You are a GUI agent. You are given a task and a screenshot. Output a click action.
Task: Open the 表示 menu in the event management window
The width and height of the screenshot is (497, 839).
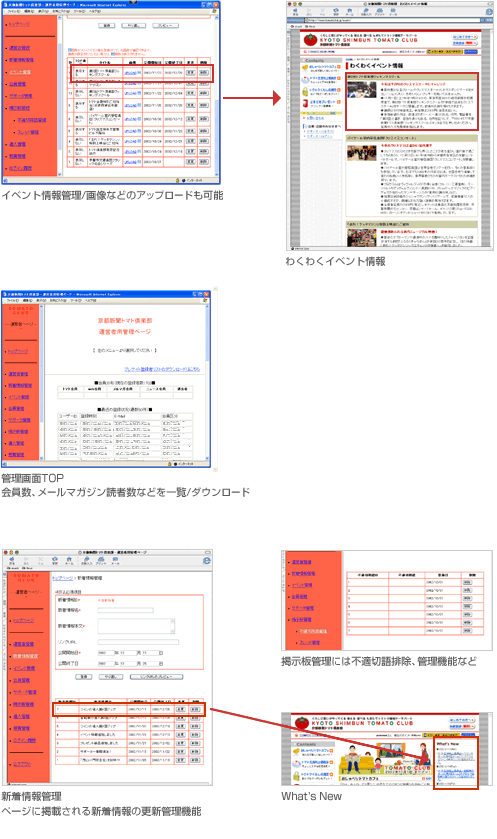tap(42, 11)
